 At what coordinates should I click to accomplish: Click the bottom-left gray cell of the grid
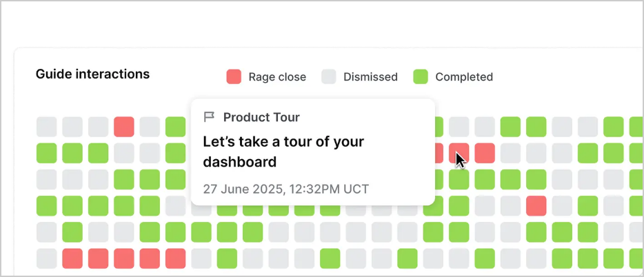pyautogui.click(x=47, y=258)
